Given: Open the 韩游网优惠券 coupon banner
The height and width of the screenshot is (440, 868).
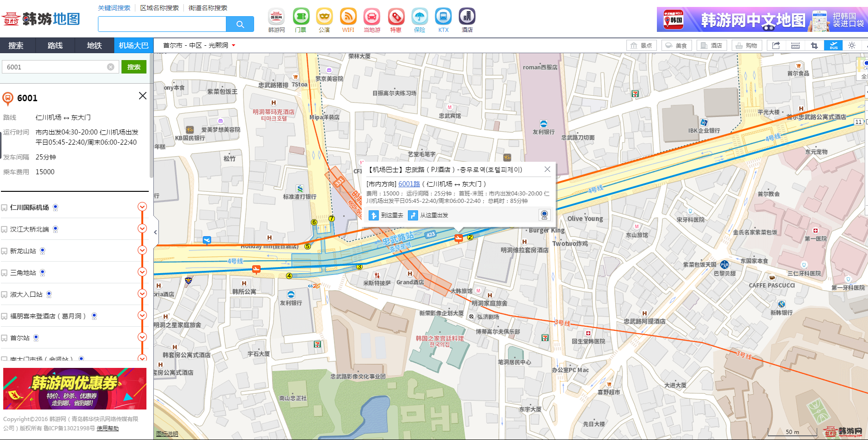Looking at the screenshot, I should (x=75, y=389).
